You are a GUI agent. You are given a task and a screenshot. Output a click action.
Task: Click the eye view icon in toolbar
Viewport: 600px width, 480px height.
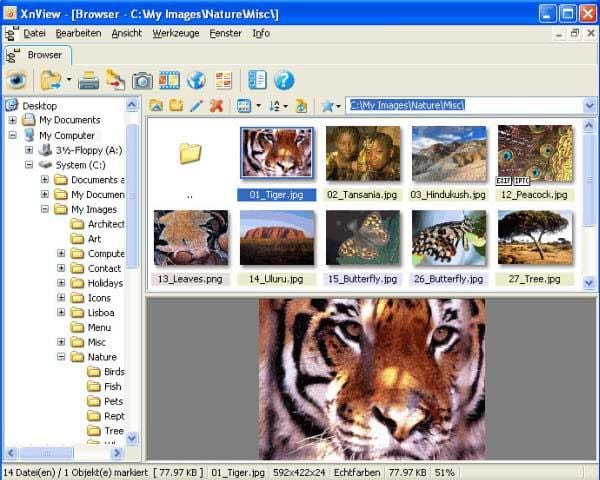(16, 81)
